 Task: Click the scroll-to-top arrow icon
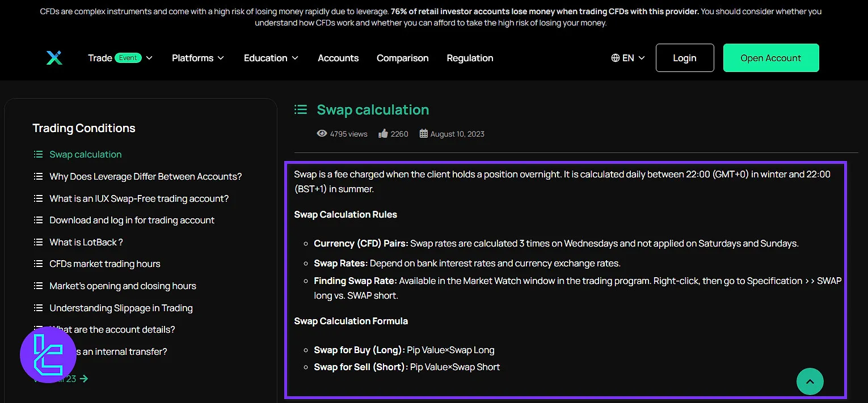[x=810, y=381]
